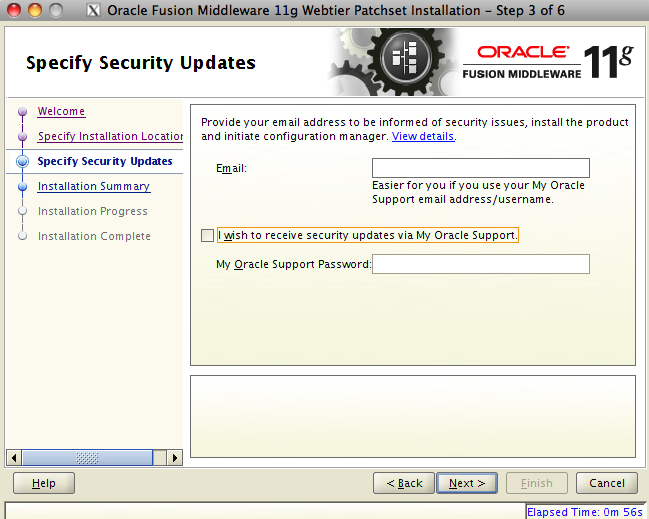Open Help for this installer step

point(43,483)
